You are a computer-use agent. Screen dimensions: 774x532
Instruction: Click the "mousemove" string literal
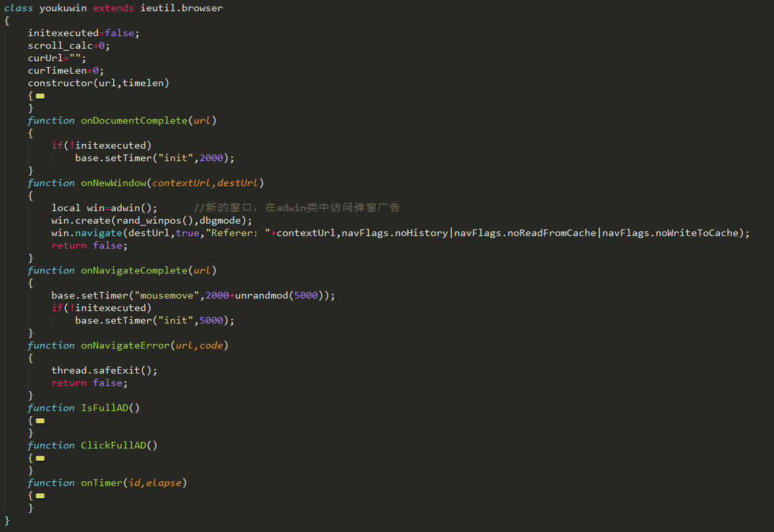[x=167, y=296]
